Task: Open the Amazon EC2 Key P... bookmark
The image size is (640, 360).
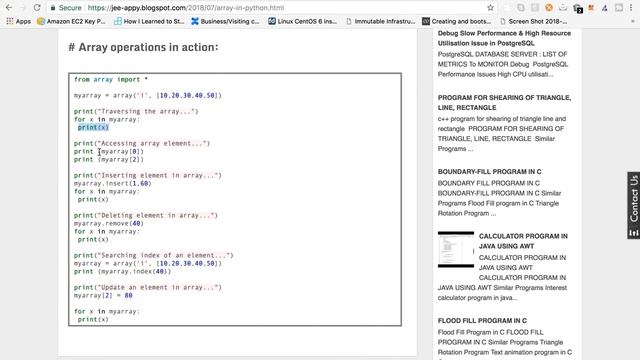Action: [x=71, y=21]
